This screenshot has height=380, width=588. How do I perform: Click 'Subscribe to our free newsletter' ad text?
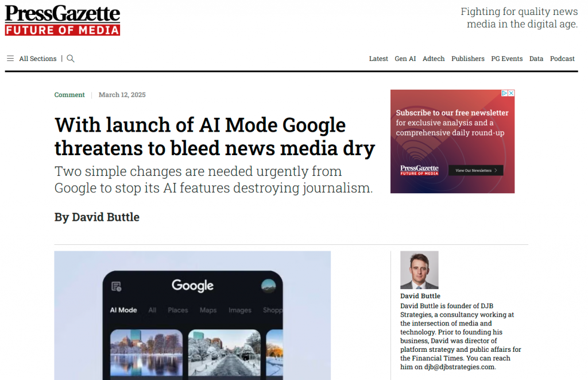(452, 113)
